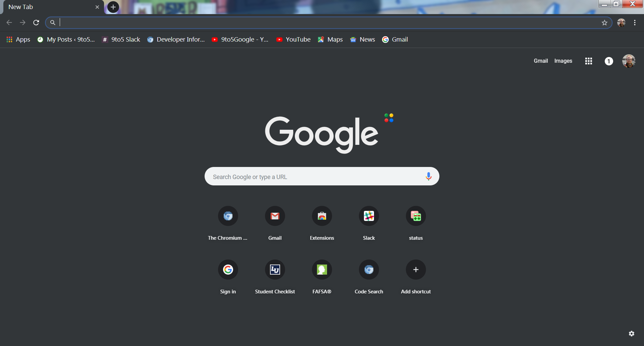Screen dimensions: 644x346
Task: Click the notifications badge showing 1
Action: pyautogui.click(x=608, y=61)
